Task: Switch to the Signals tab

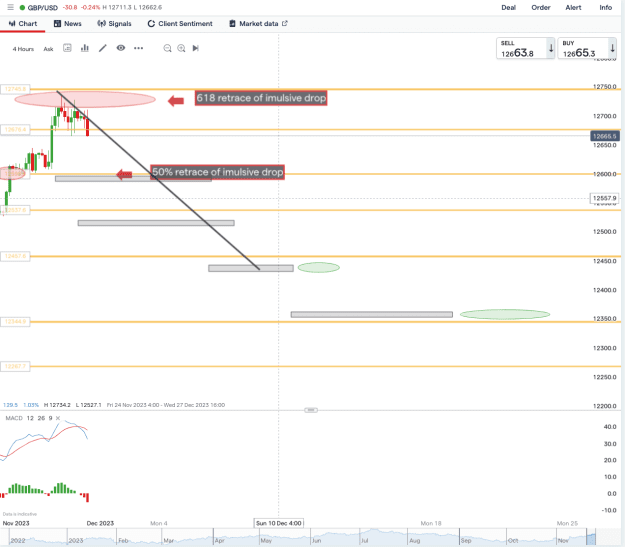Action: pos(114,24)
